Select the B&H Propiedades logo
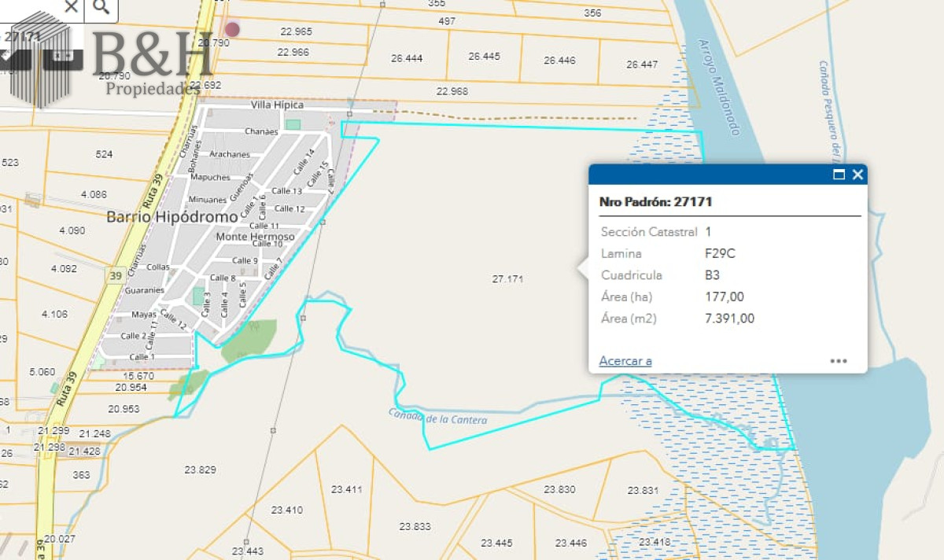This screenshot has height=560, width=944. [108, 59]
